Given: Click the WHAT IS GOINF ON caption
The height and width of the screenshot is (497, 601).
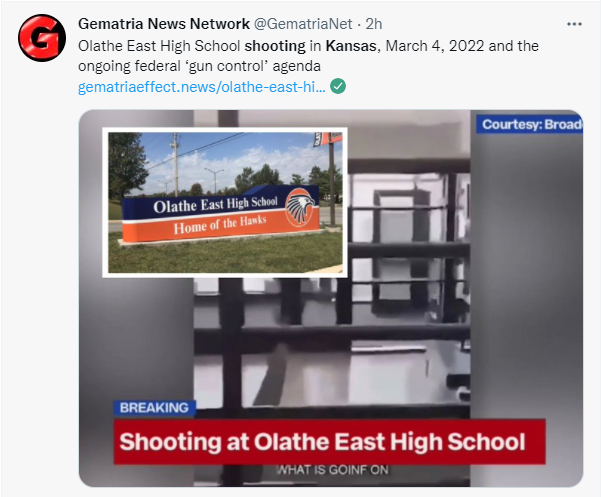Looking at the screenshot, I should click(x=332, y=470).
